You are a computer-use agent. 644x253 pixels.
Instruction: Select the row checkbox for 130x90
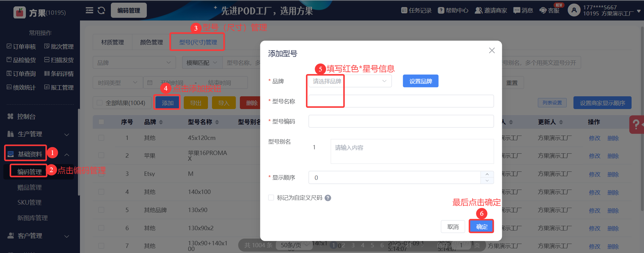pyautogui.click(x=101, y=210)
